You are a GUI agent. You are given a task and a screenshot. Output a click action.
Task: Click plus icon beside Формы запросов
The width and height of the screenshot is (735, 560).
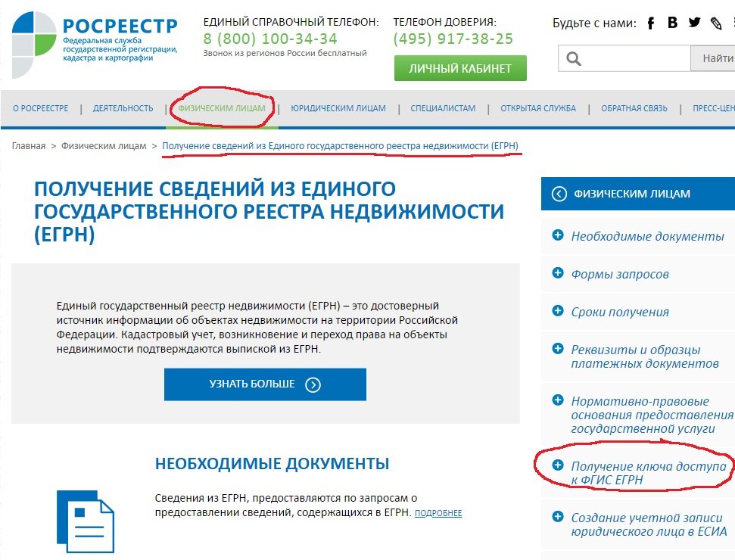(x=558, y=272)
